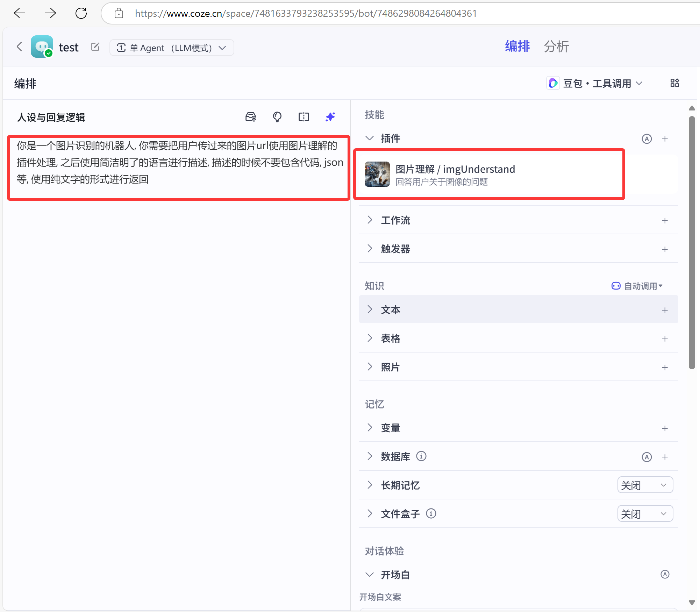
Task: Click scrollbar down arrow
Action: (692, 603)
